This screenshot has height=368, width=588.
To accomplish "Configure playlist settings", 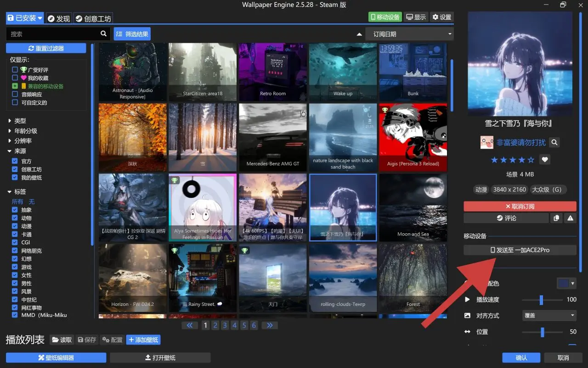I will 112,339.
